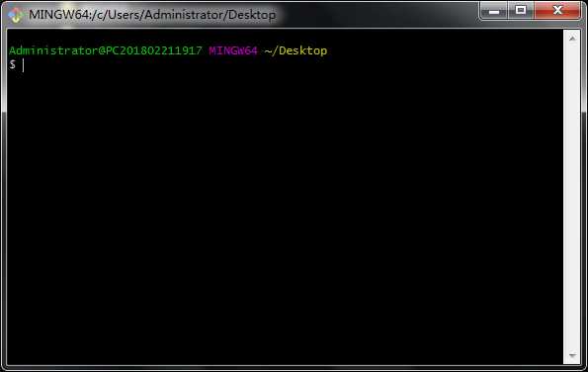Close the MINGW64 terminal window
This screenshot has width=588, height=372.
click(557, 11)
